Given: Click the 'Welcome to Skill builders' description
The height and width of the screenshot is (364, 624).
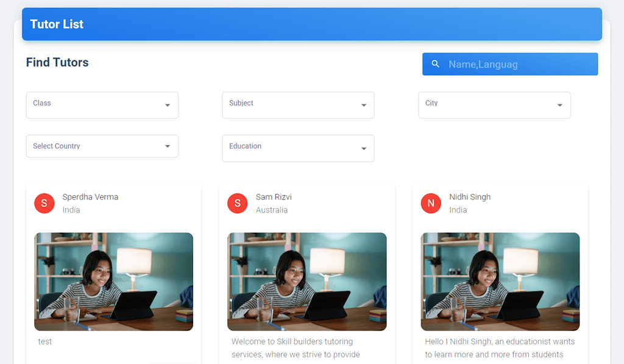Looking at the screenshot, I should (296, 348).
